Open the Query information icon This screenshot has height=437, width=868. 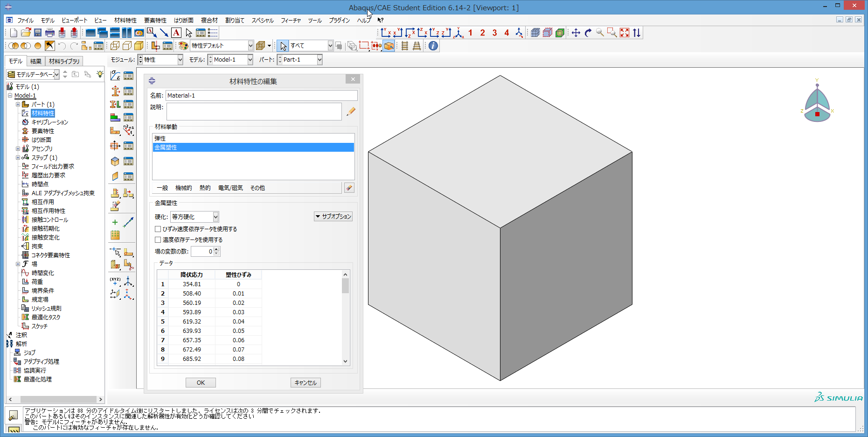[433, 46]
